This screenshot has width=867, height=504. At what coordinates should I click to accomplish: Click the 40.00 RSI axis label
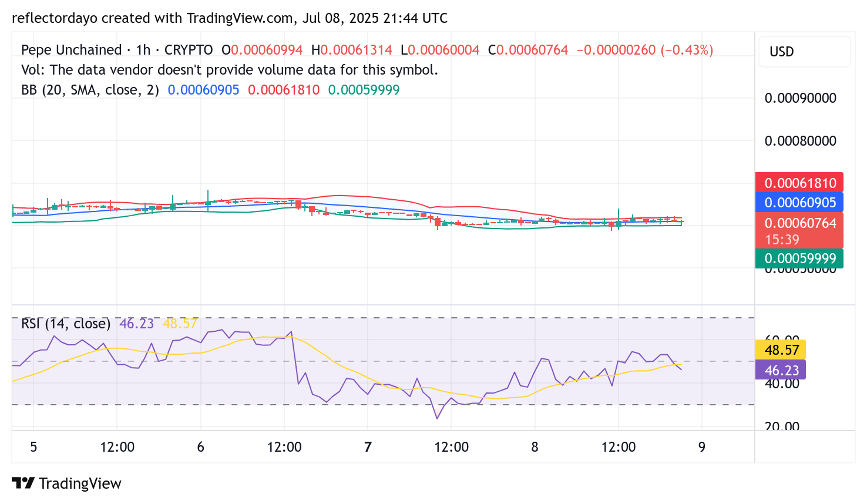coord(782,384)
